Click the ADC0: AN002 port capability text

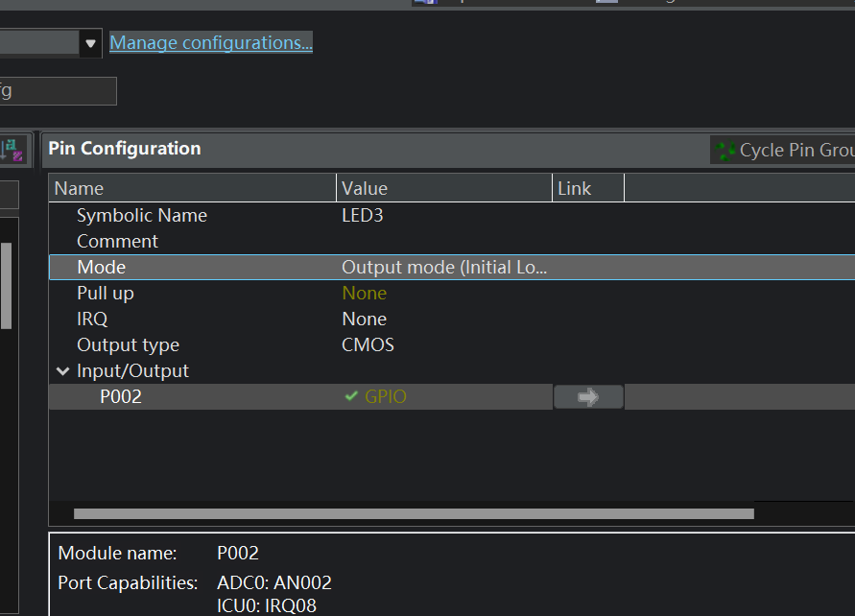click(x=274, y=582)
